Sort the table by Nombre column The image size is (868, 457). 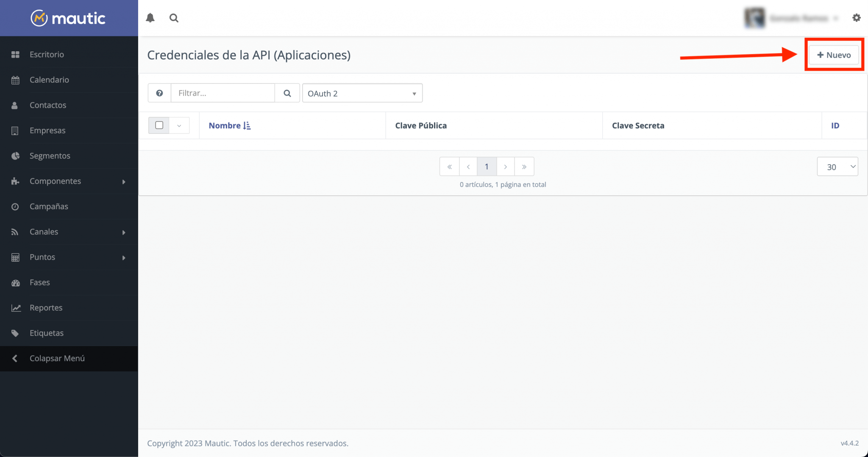tap(230, 125)
